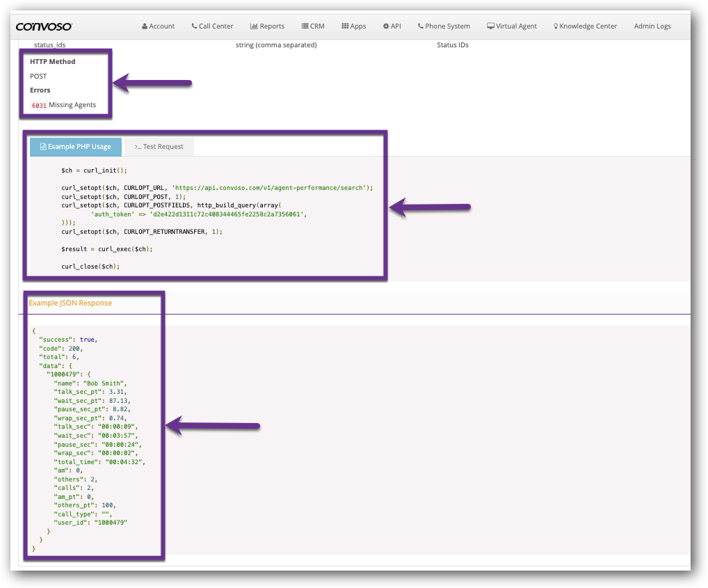
Task: Click the Account person icon
Action: (x=145, y=26)
